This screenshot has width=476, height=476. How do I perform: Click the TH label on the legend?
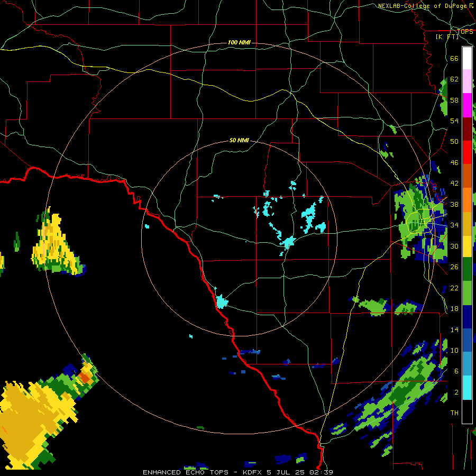(x=454, y=413)
